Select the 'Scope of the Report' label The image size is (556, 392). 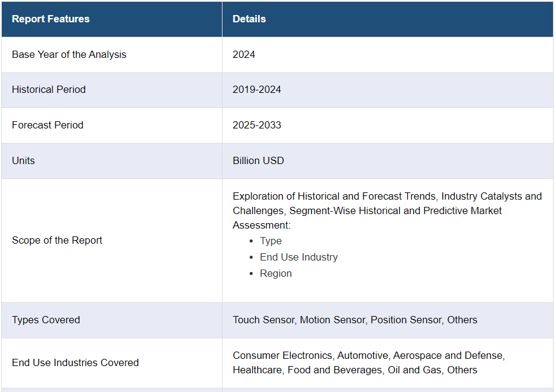pos(57,240)
